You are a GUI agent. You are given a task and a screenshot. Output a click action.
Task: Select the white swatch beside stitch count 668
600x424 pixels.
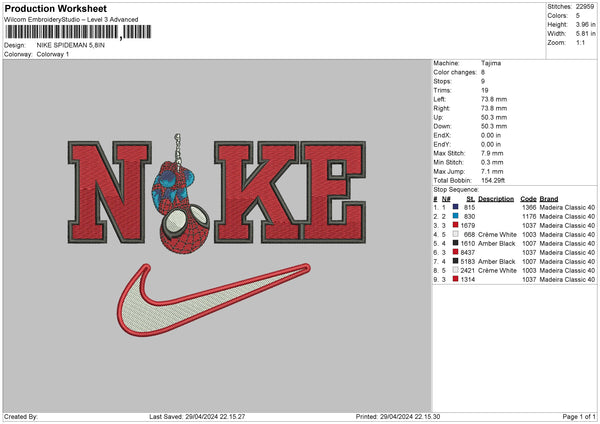(x=455, y=234)
